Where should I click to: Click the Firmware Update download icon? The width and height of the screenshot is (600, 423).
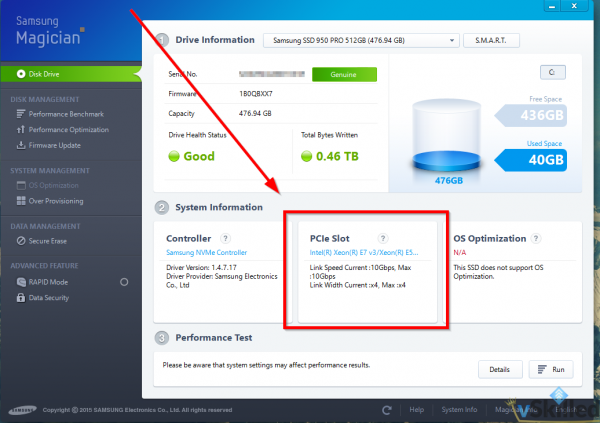21,145
